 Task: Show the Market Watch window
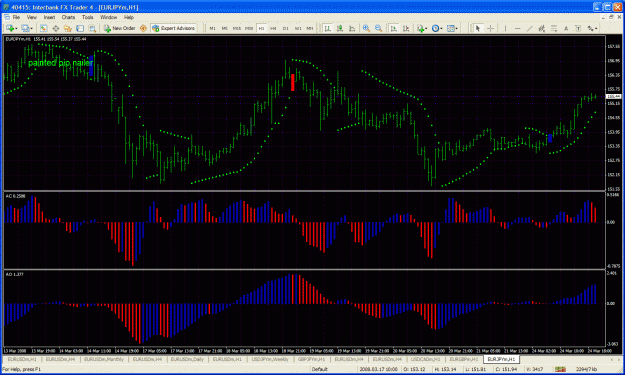(x=43, y=28)
